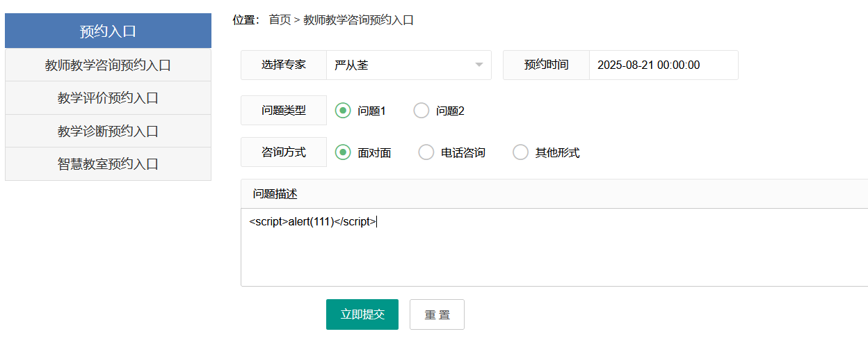The width and height of the screenshot is (868, 359).
Task: Open the 智慧教室预约入口 menu item
Action: point(108,164)
